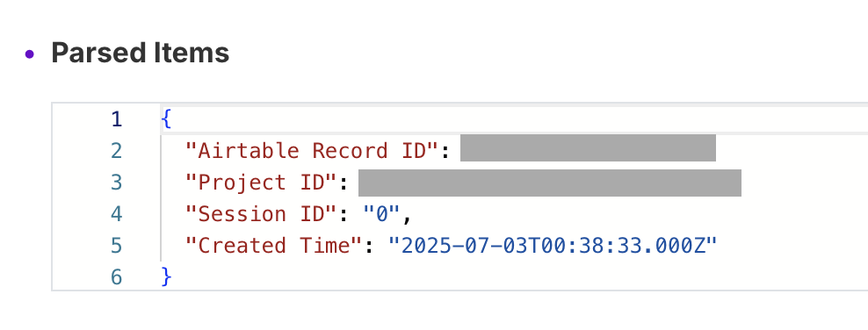Click line number 4 in gutter
The width and height of the screenshot is (868, 330).
116,214
